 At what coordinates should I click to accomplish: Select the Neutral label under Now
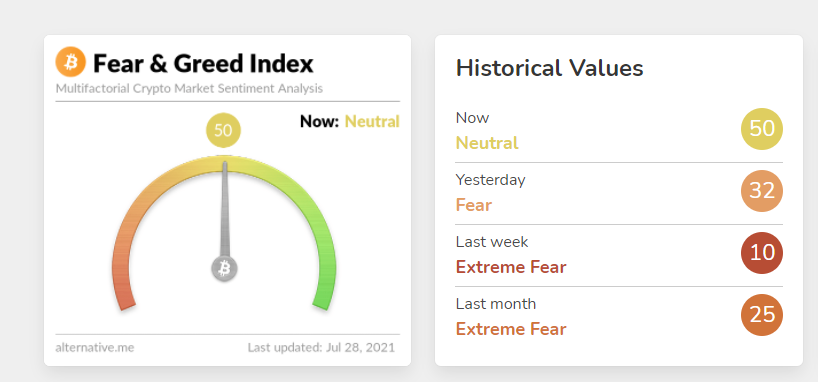click(x=487, y=143)
